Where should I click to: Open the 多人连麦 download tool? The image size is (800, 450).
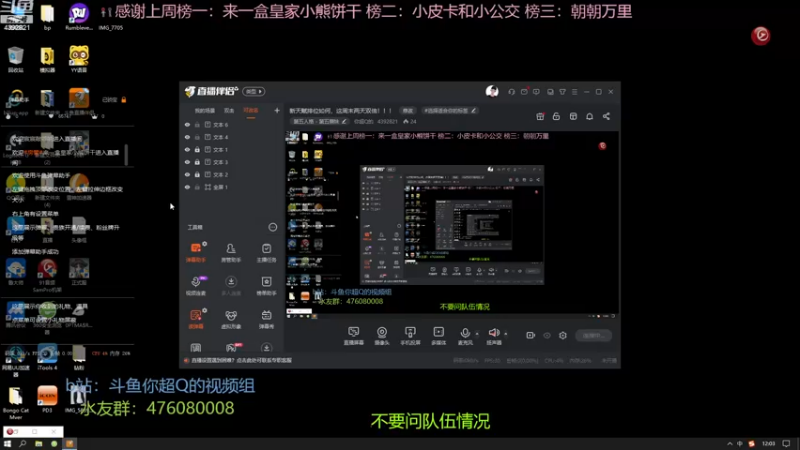231,286
